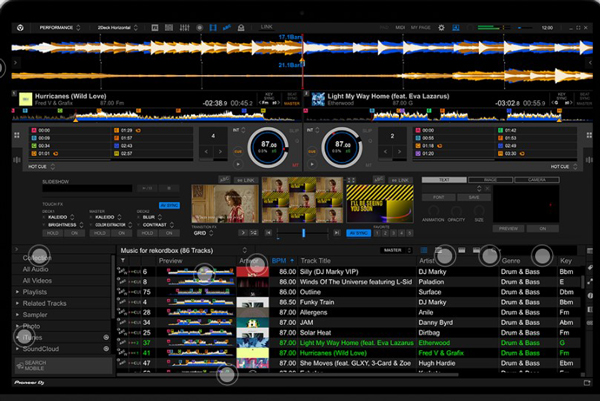Toggle DECK1 touch FX ON button

[74, 233]
